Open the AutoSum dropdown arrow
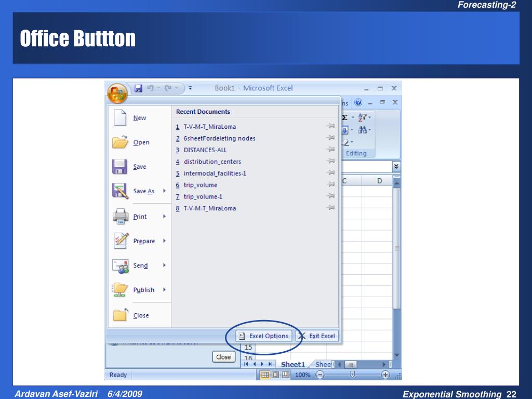Screen dimensions: 532x399 click(x=353, y=117)
